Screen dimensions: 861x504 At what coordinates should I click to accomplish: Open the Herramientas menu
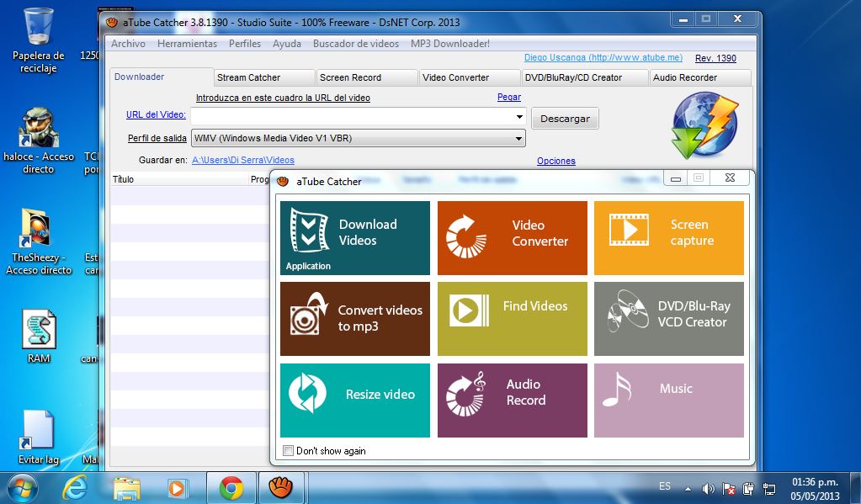[x=187, y=44]
